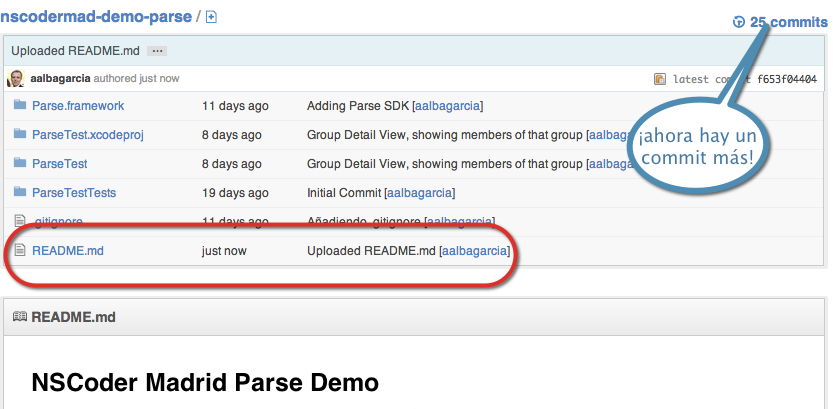Click the copy commit SHA clipboard icon
This screenshot has width=833, height=409.
coord(659,79)
